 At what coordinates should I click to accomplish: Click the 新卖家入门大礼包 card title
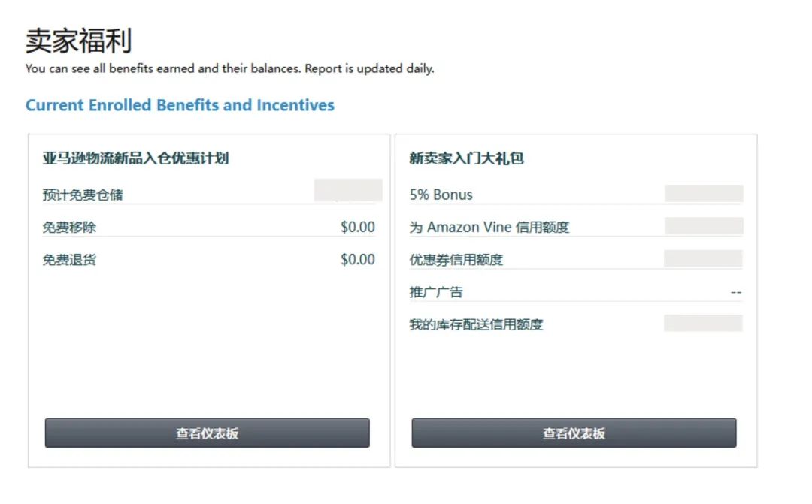[466, 158]
